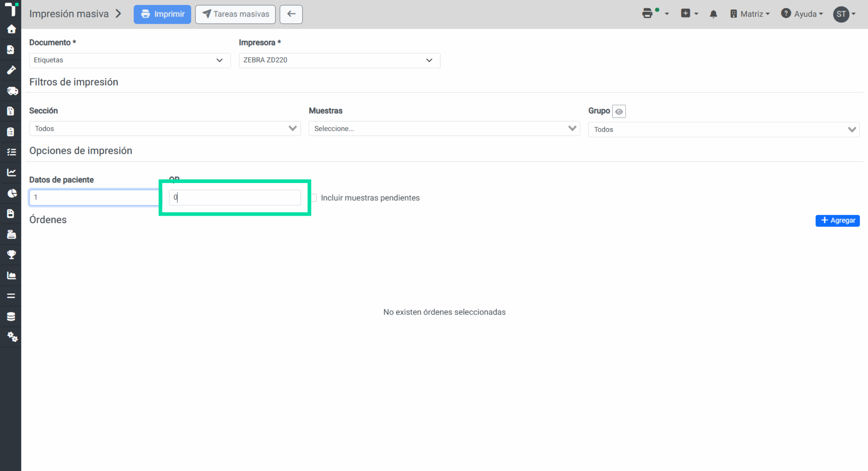Open the Matriz menu
The width and height of the screenshot is (868, 471).
[750, 14]
